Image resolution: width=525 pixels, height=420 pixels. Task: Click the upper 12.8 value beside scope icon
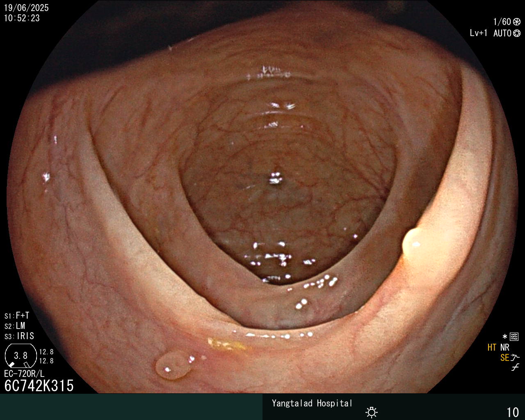[x=46, y=352]
